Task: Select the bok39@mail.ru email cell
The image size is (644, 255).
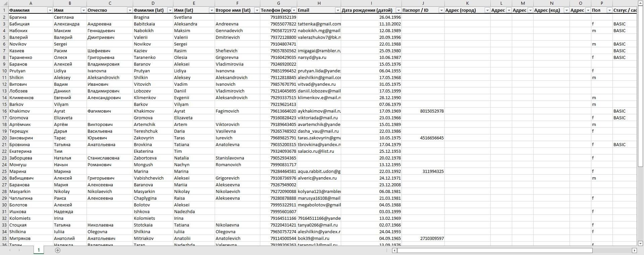Action: tap(319, 238)
